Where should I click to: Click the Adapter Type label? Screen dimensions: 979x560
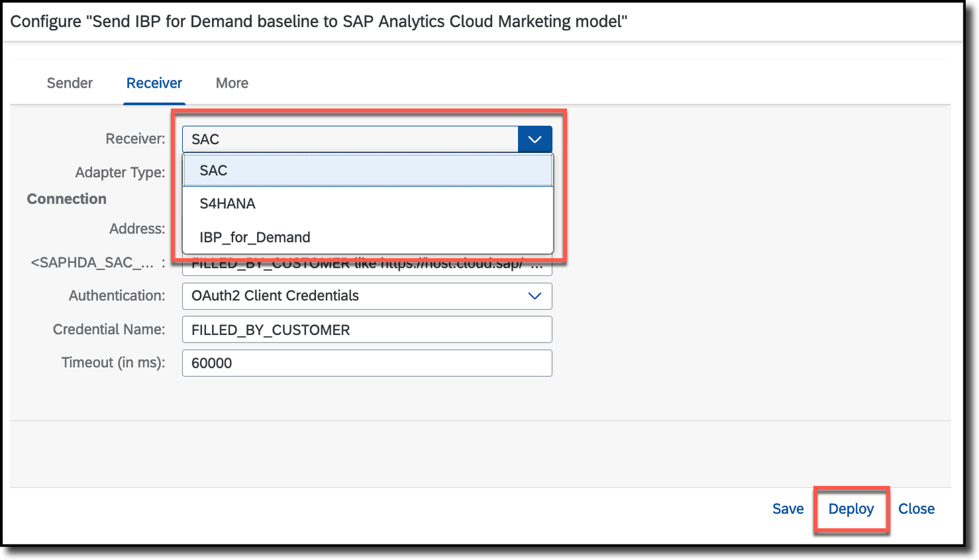(120, 173)
